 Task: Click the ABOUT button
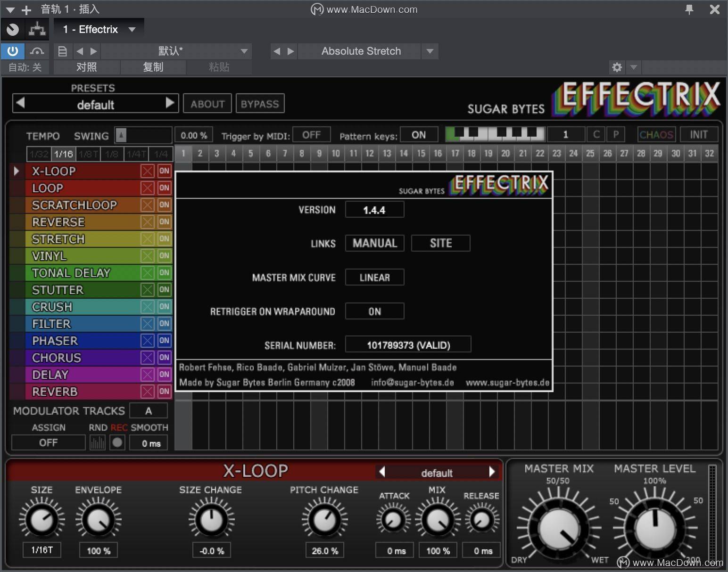click(x=207, y=104)
